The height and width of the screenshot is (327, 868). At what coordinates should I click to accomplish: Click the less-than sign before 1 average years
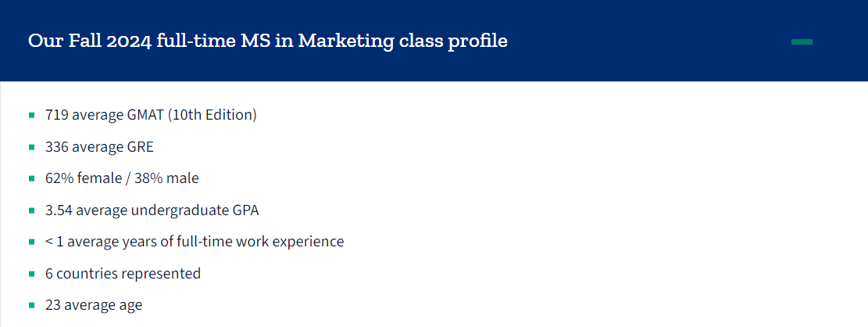(49, 242)
